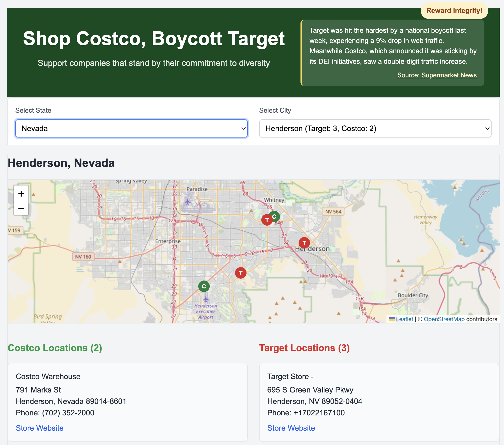Click the Leaflet attribution link

pos(404,319)
